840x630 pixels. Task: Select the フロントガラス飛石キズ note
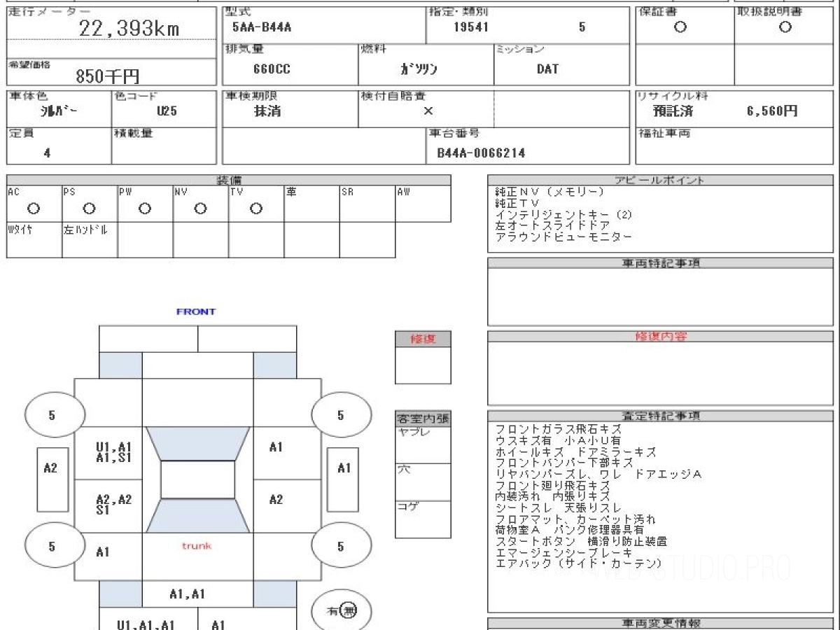(558, 429)
